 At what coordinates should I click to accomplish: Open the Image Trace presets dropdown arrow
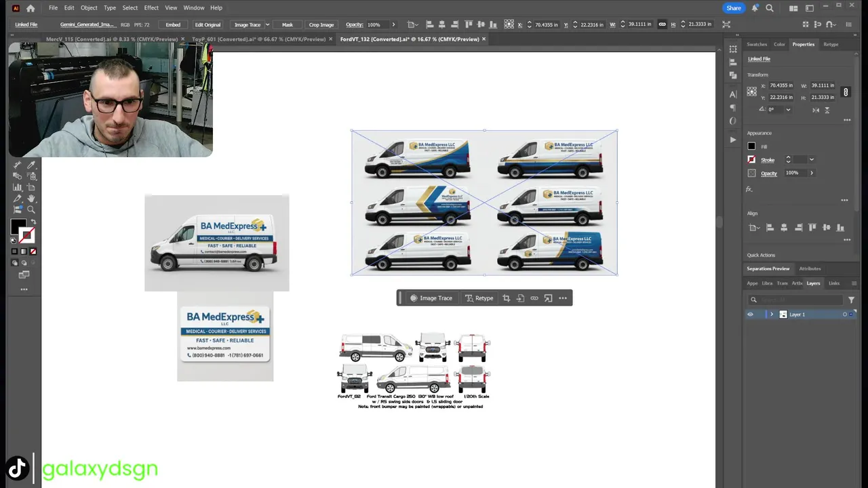coord(267,24)
